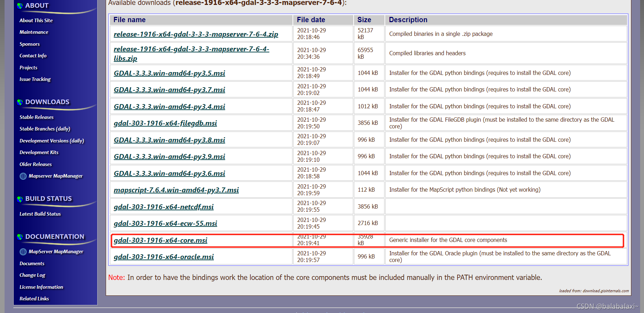Image resolution: width=644 pixels, height=313 pixels.
Task: Open Development Kits link
Action: point(39,152)
